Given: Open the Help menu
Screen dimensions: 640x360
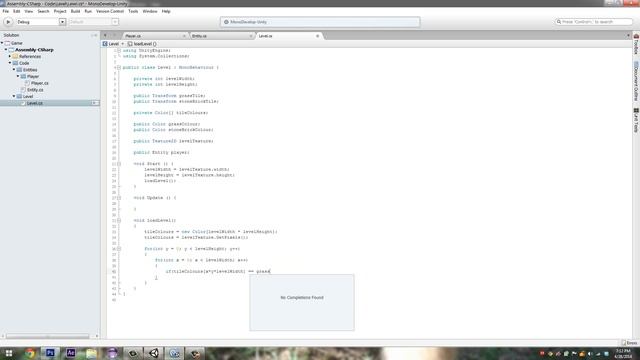Looking at the screenshot, I should [166, 11].
